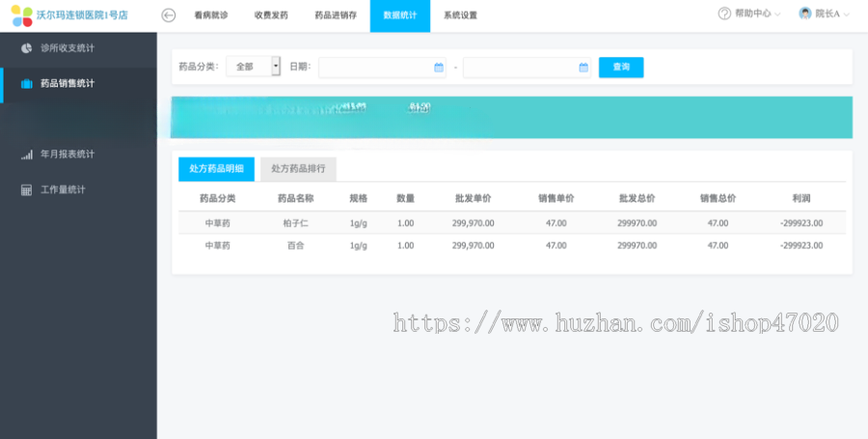Click the briefcase icon beside 药品销售统计
This screenshot has height=439, width=868.
click(x=26, y=84)
